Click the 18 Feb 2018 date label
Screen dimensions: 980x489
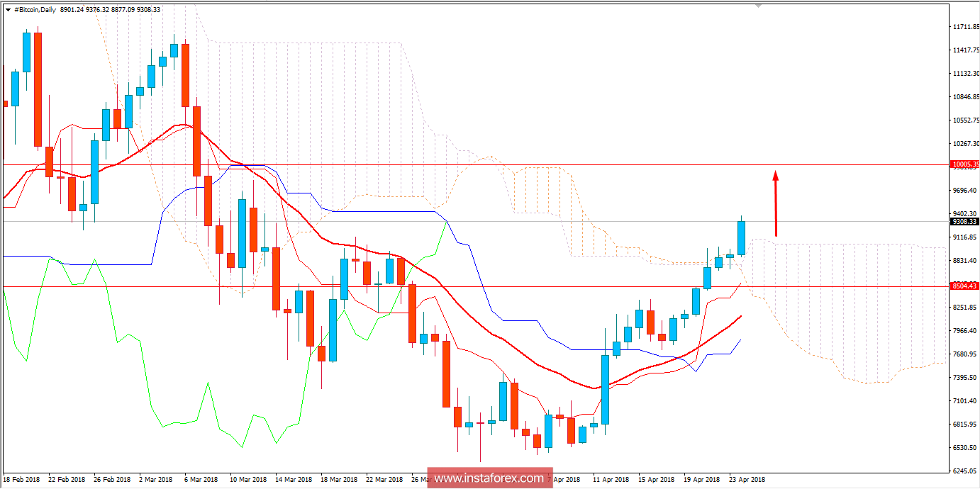(x=21, y=480)
